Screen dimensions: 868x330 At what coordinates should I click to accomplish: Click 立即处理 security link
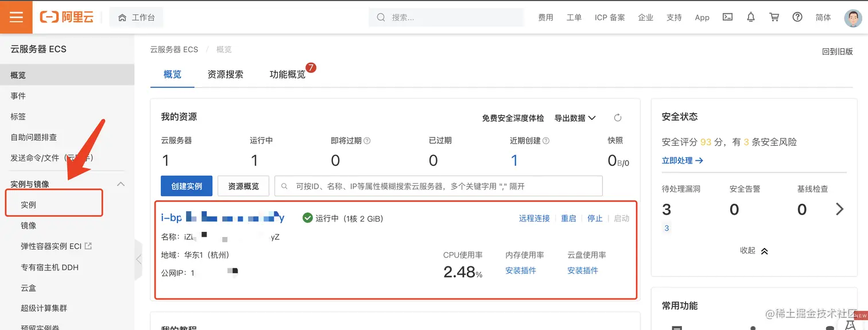683,161
